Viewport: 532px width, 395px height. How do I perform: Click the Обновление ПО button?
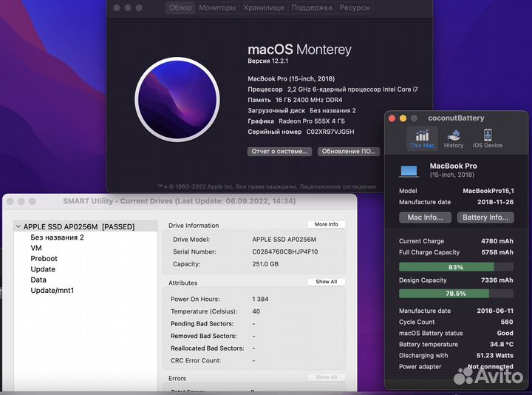(349, 152)
